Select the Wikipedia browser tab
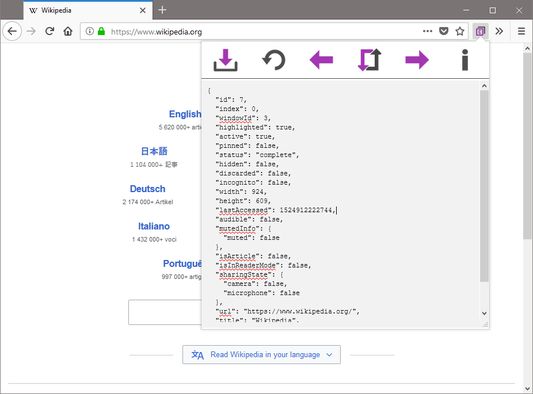 click(x=88, y=11)
